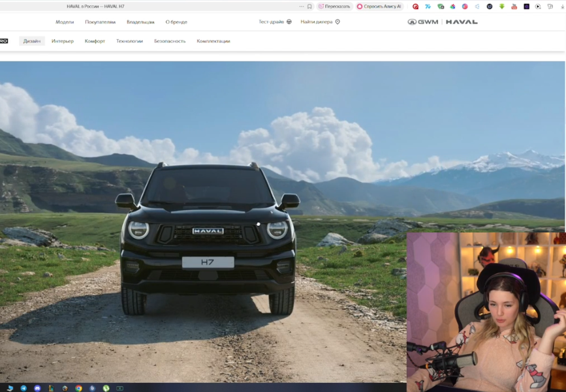Click the HAVAL logo in header

(x=462, y=22)
